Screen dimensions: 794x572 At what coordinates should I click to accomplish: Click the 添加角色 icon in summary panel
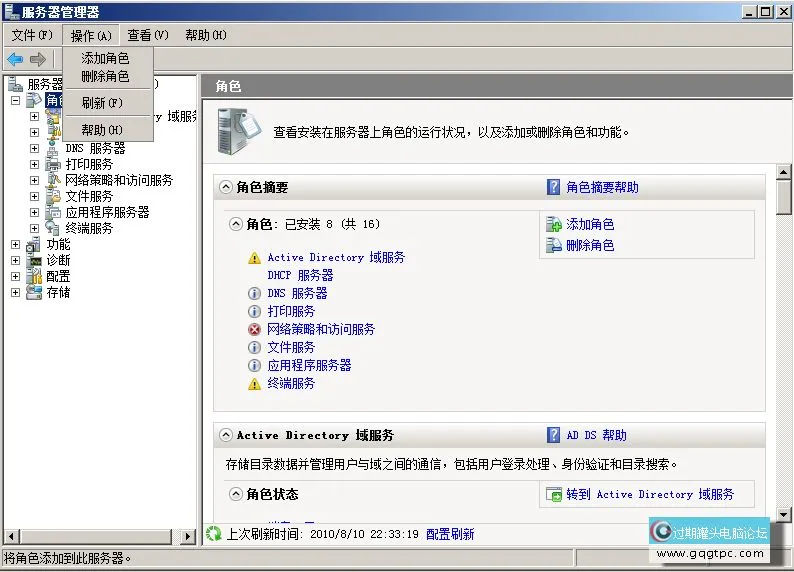(x=554, y=224)
